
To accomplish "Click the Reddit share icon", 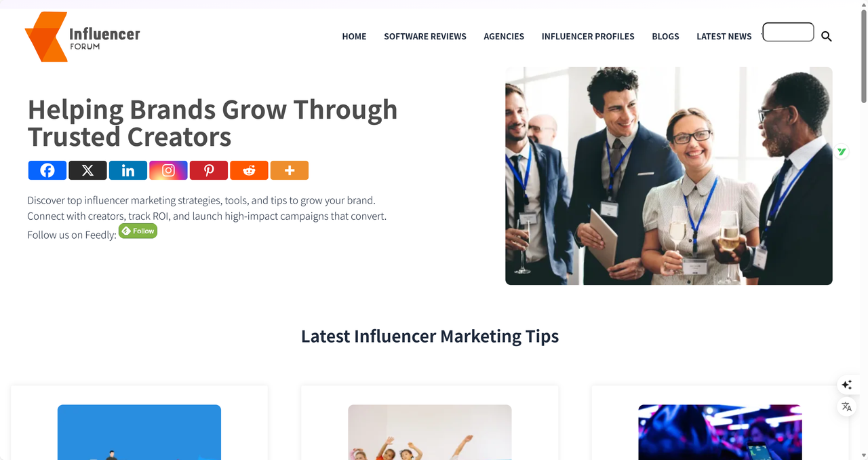I will click(249, 170).
